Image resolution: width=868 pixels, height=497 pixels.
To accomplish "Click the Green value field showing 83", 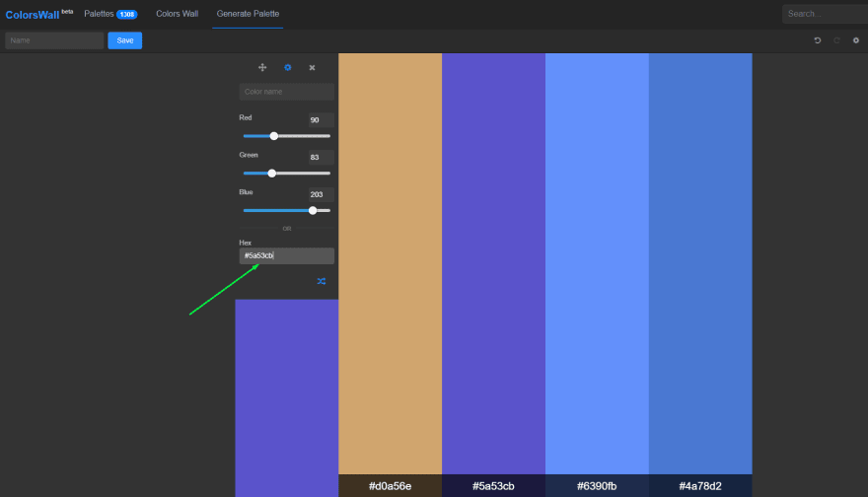I will pos(321,157).
